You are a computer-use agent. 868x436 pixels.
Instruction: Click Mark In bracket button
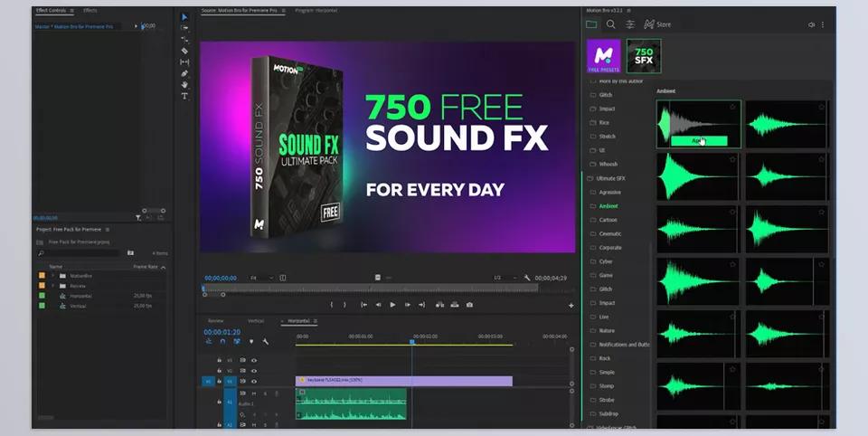(332, 305)
